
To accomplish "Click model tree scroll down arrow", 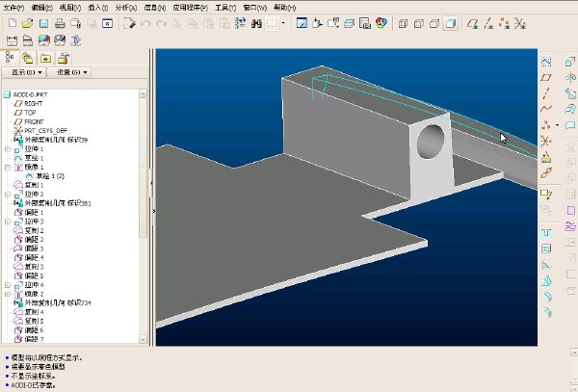I will 143,339.
